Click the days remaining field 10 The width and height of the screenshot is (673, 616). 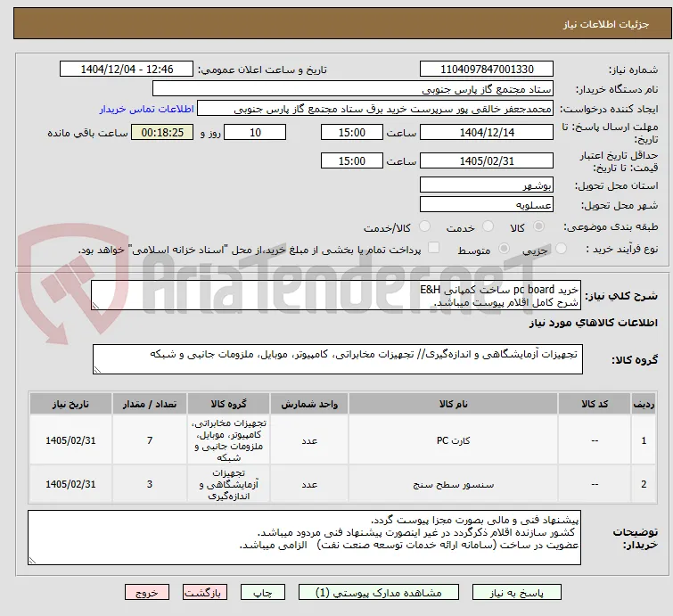pyautogui.click(x=255, y=132)
